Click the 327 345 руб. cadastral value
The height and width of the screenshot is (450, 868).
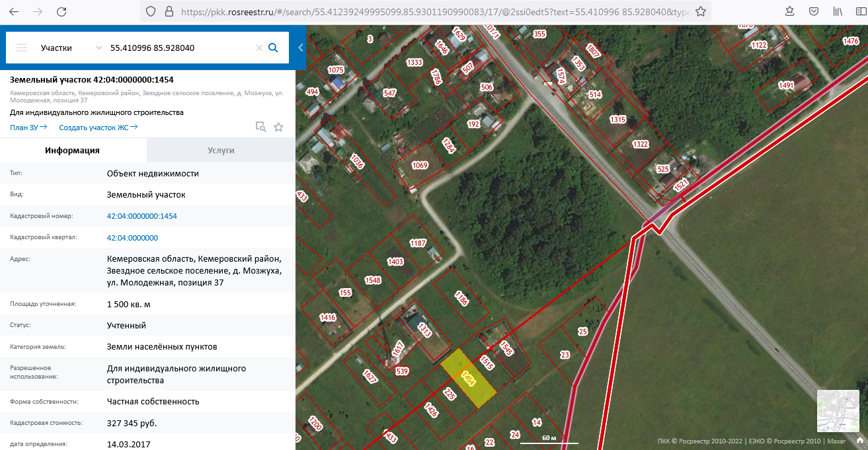132,423
